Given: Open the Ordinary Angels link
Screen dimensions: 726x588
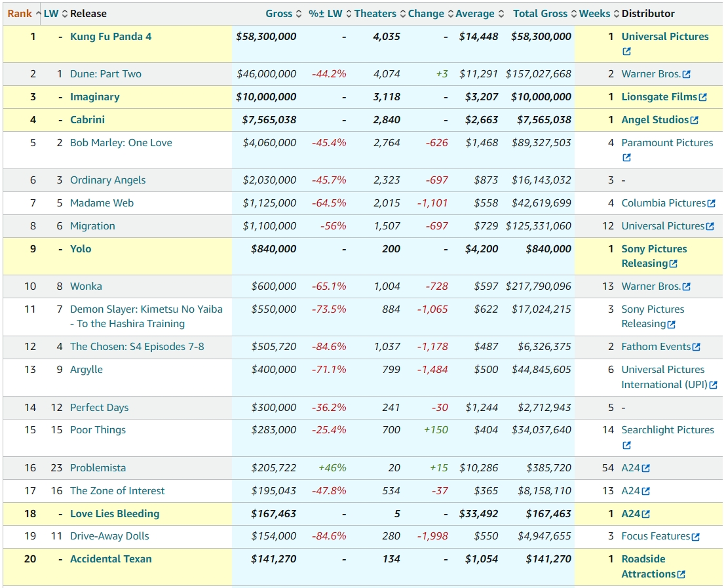Looking at the screenshot, I should point(108,180).
